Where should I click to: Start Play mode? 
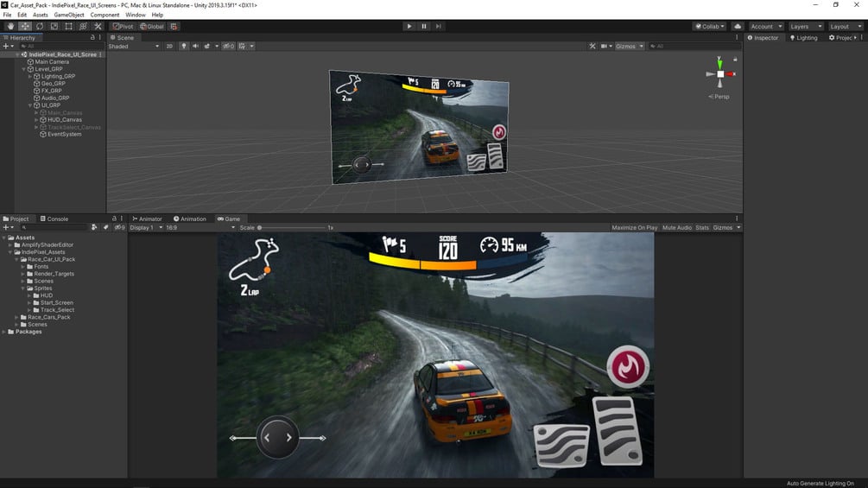409,26
